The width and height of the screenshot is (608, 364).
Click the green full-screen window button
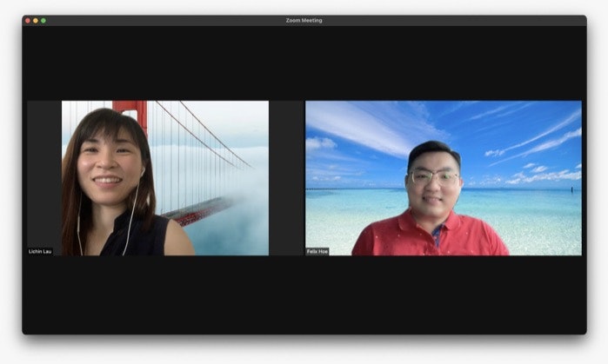[43, 20]
